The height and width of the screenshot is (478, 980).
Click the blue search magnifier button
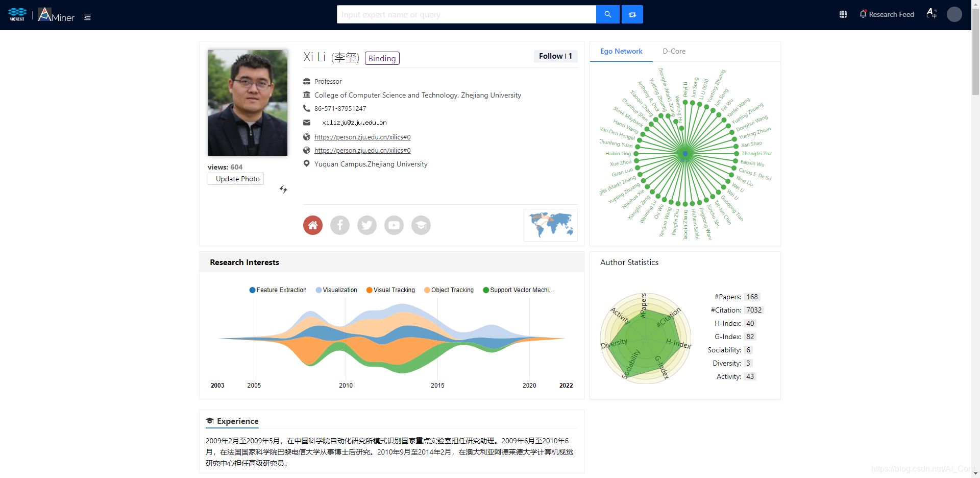coord(607,14)
